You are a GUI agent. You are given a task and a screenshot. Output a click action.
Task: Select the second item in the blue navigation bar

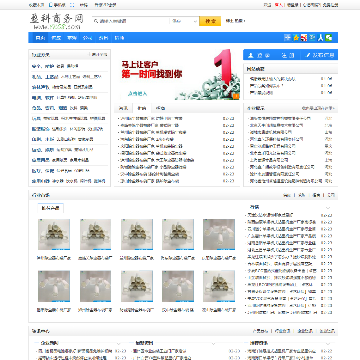(56, 38)
